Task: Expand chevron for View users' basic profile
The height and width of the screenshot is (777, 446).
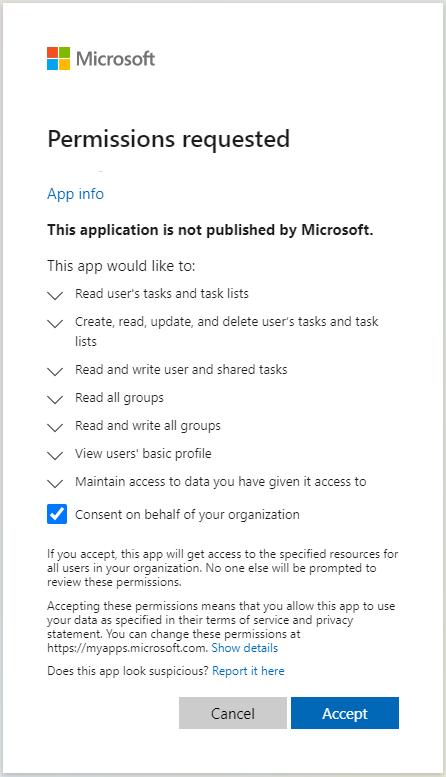Action: pos(55,455)
